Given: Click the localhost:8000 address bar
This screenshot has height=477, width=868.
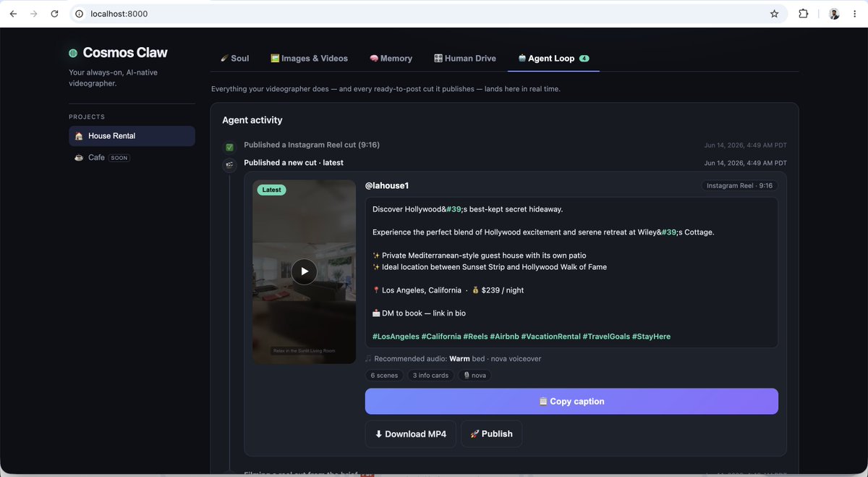Looking at the screenshot, I should click(427, 14).
